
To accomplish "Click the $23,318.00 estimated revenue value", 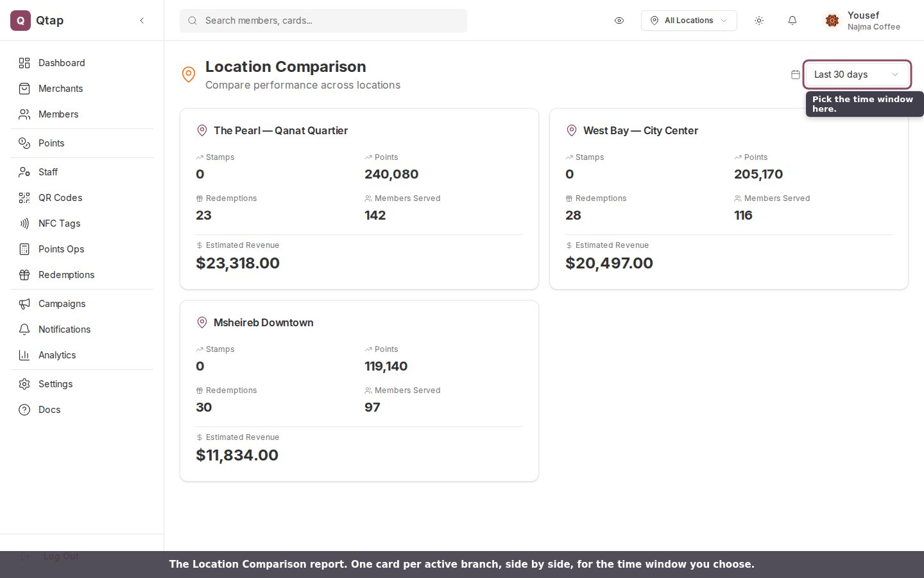I will point(237,263).
